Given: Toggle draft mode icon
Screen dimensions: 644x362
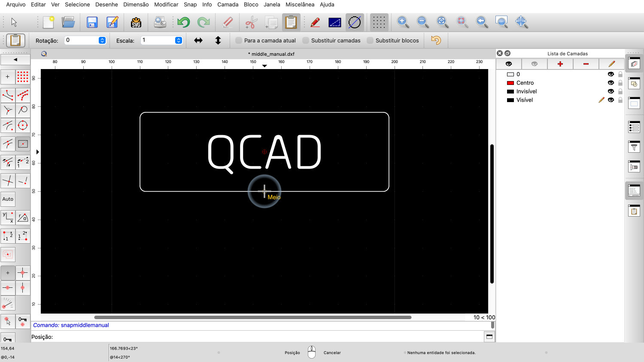Looking at the screenshot, I should 355,22.
